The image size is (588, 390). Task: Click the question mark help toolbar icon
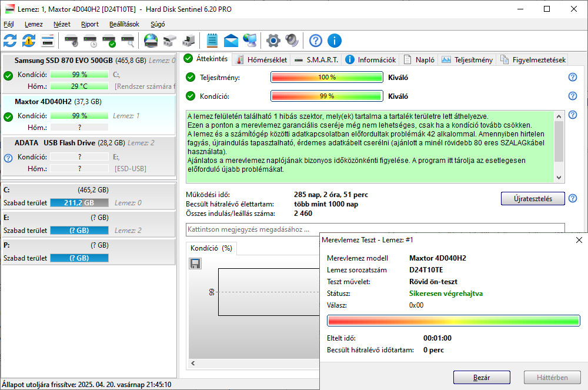click(315, 41)
